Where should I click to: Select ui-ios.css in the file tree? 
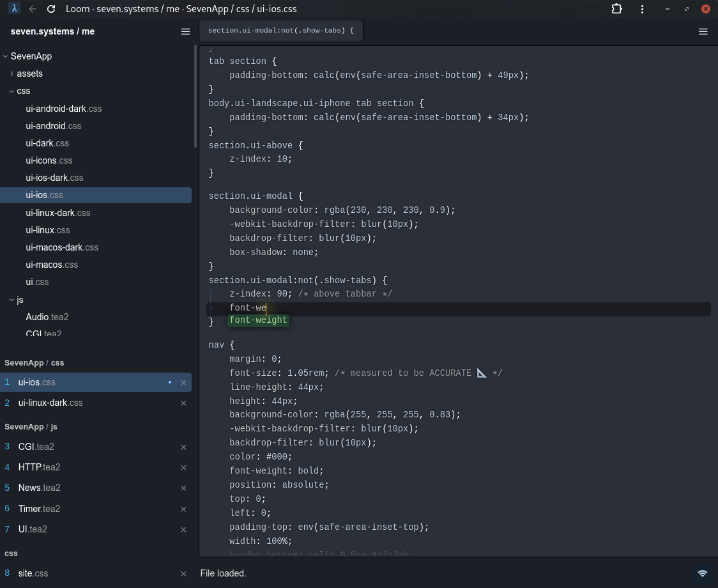(96, 195)
